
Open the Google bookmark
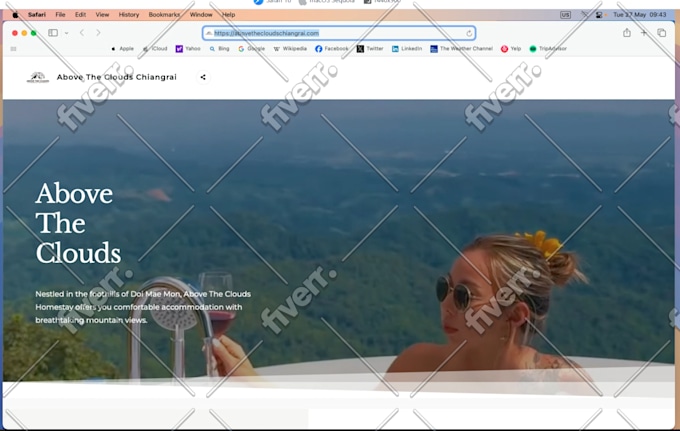(252, 49)
